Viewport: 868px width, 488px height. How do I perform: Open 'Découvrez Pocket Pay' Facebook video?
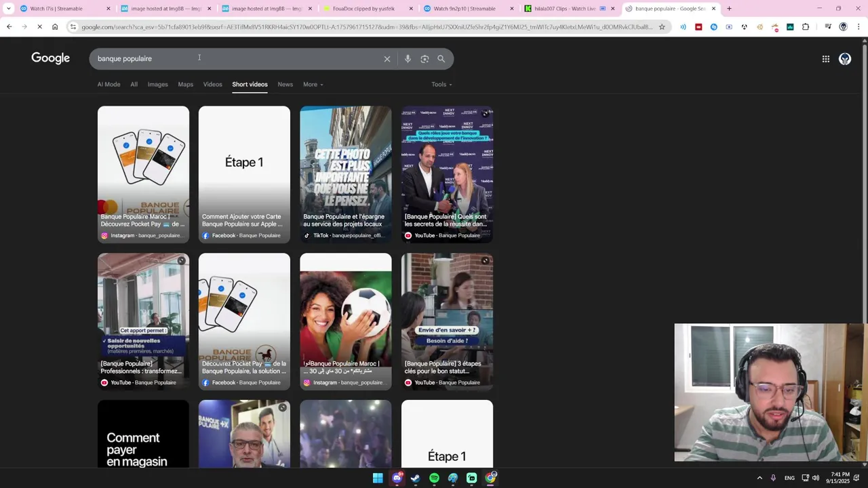[x=244, y=321]
